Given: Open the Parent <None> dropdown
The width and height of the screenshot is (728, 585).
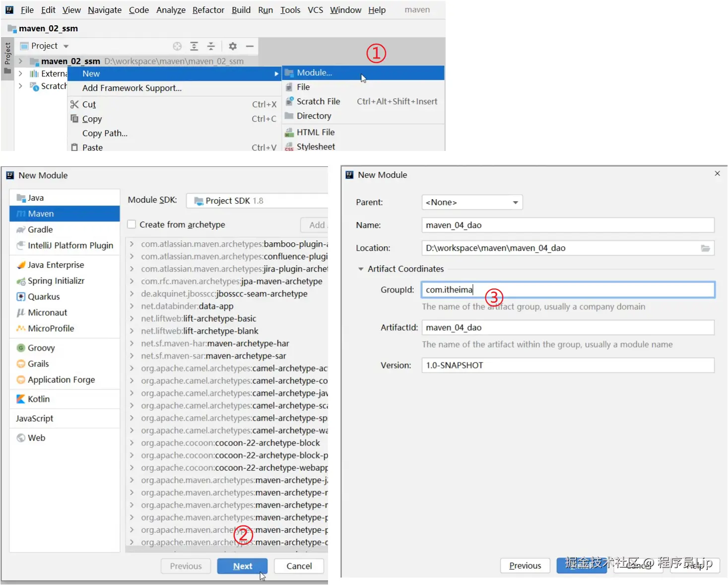Looking at the screenshot, I should [472, 203].
